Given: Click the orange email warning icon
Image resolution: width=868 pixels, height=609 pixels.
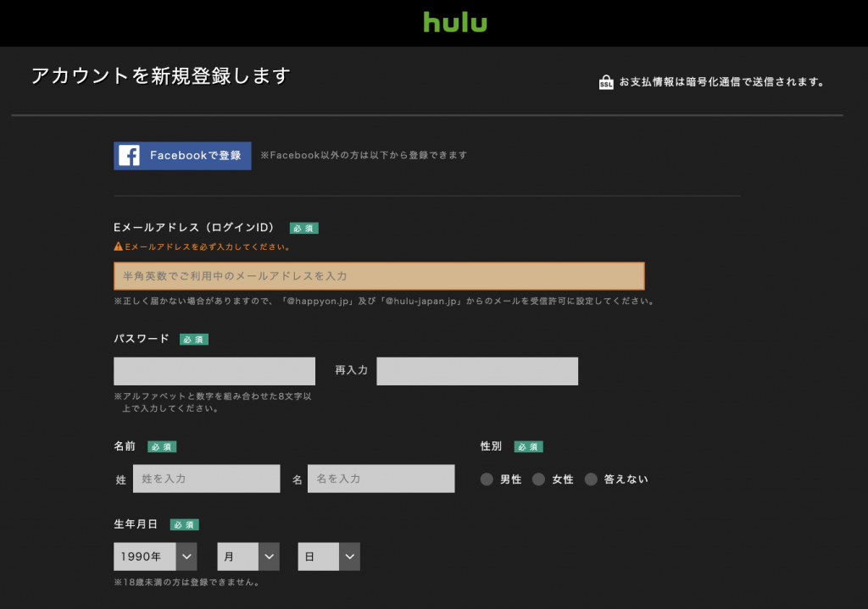Looking at the screenshot, I should point(118,246).
